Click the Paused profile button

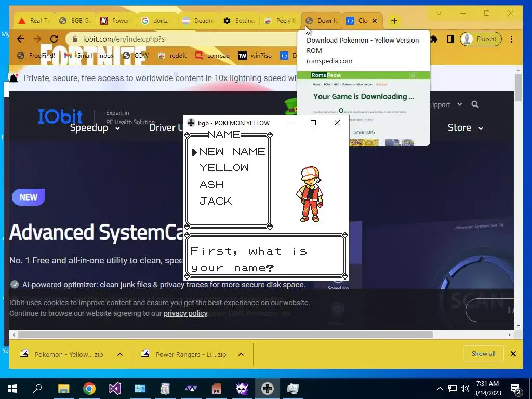[x=481, y=39]
